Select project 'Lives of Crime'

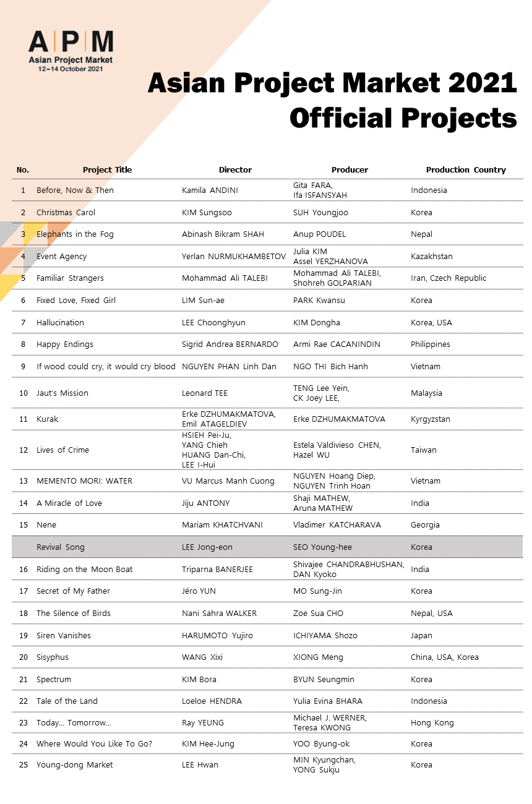(x=62, y=450)
